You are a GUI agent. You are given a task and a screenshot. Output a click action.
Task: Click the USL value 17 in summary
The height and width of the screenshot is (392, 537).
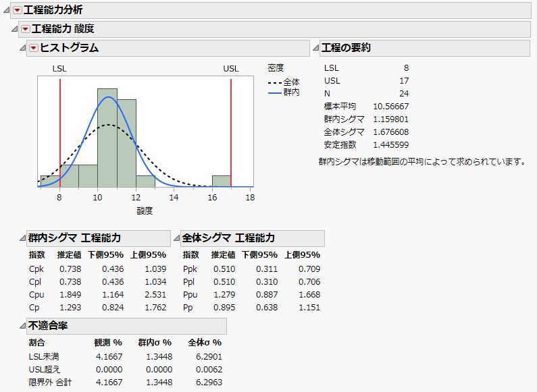(x=405, y=81)
